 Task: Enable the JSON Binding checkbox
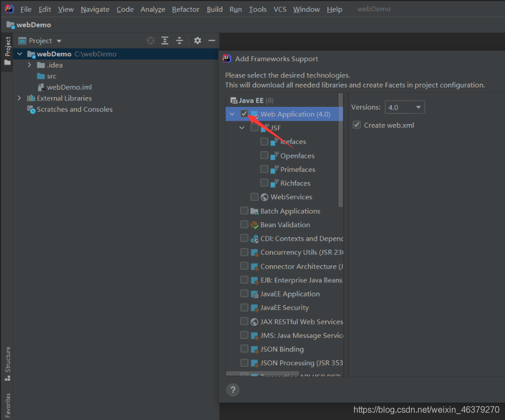[x=244, y=349]
